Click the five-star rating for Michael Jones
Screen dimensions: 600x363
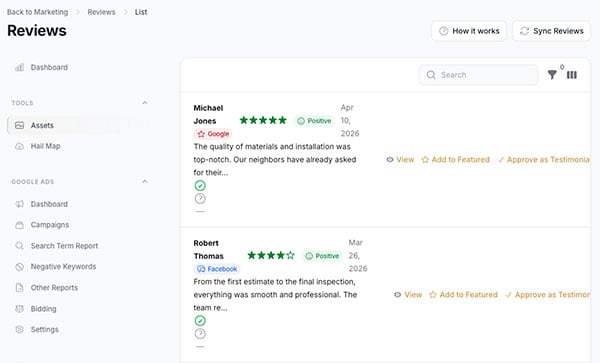pyautogui.click(x=263, y=120)
